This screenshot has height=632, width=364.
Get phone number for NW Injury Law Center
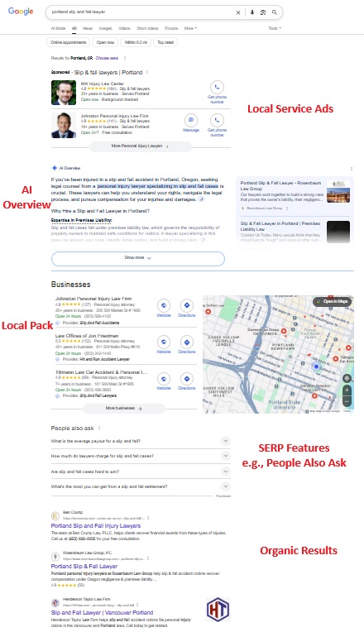(217, 93)
